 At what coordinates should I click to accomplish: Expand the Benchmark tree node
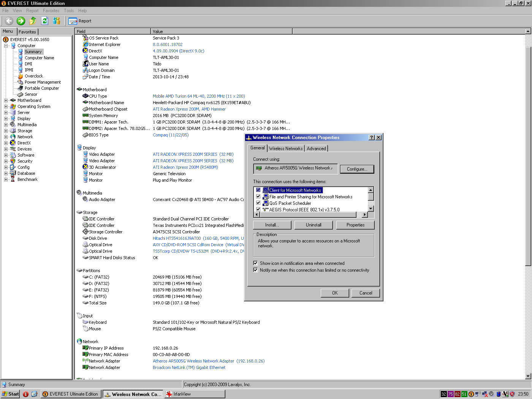[x=6, y=179]
